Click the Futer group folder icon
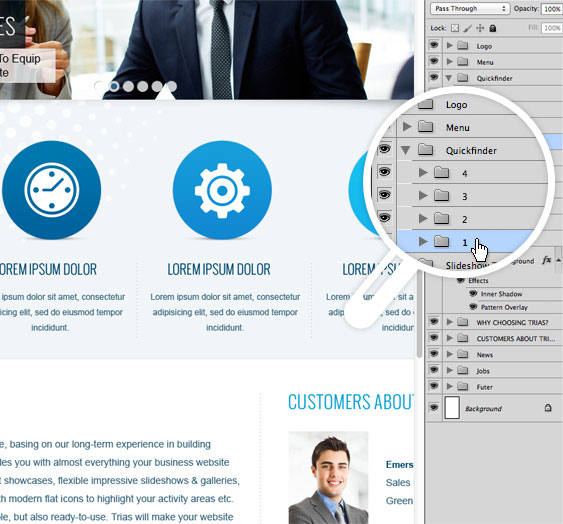The height and width of the screenshot is (524, 563). (x=462, y=386)
